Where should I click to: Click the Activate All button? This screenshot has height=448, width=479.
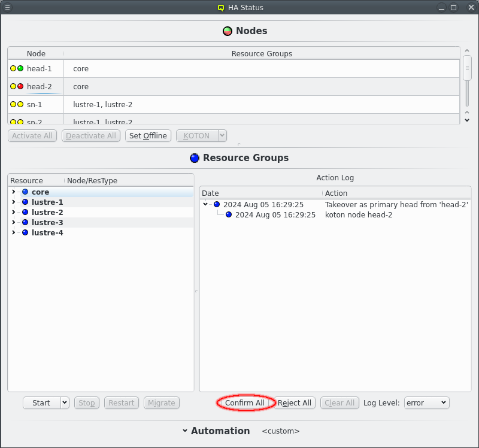32,136
